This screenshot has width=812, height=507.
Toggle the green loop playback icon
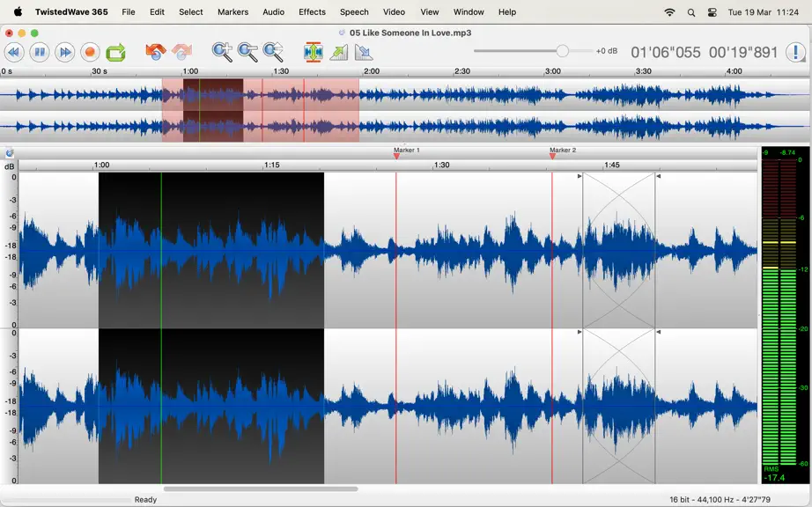(115, 52)
